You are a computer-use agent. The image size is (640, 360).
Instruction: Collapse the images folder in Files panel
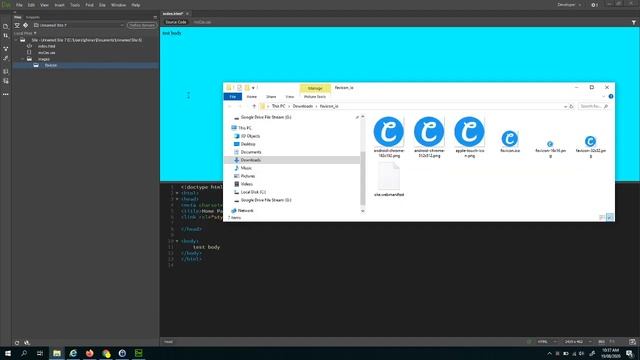23,59
